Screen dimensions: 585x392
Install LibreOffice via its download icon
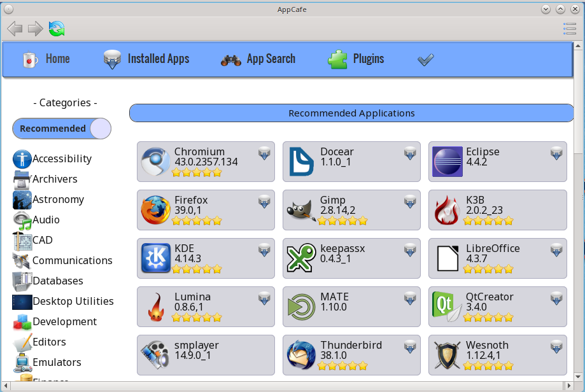pyautogui.click(x=556, y=250)
